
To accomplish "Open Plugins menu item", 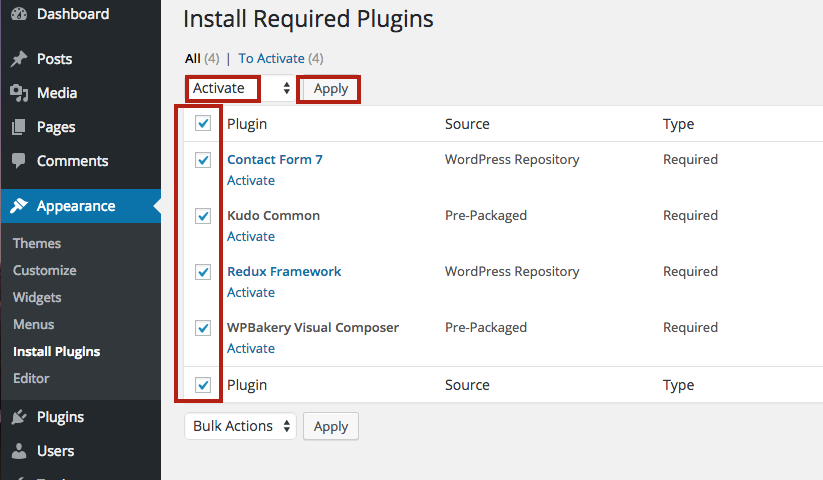I will (60, 417).
